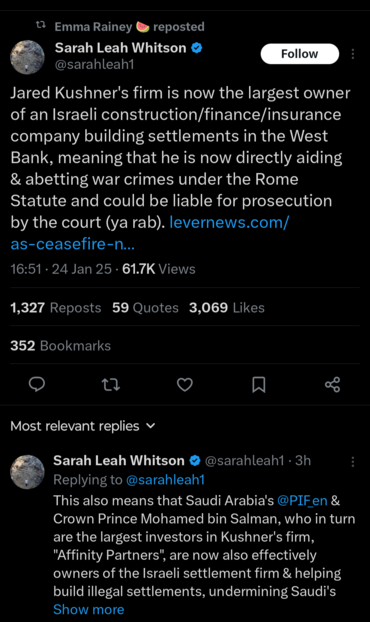
Task: Follow Sarah Leah Whitson
Action: coord(300,54)
